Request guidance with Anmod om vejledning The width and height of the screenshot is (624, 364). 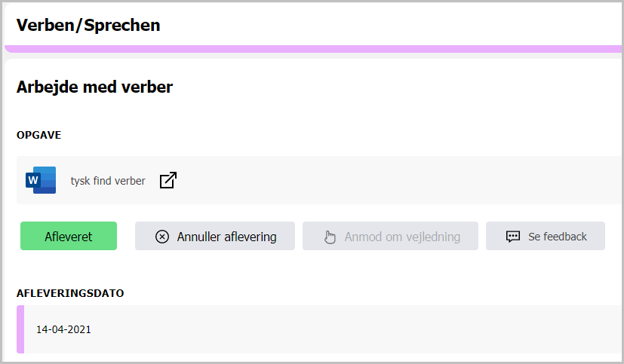[402, 237]
